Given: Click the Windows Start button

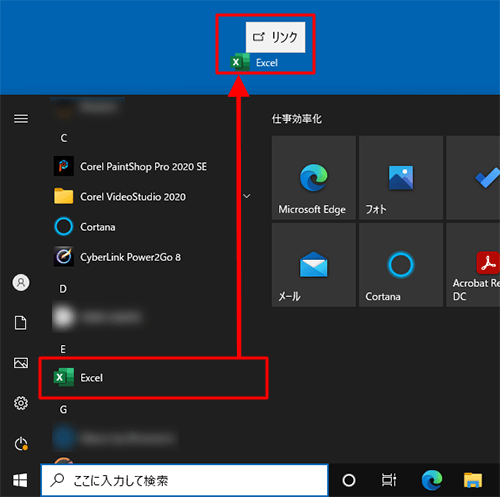Looking at the screenshot, I should point(20,480).
